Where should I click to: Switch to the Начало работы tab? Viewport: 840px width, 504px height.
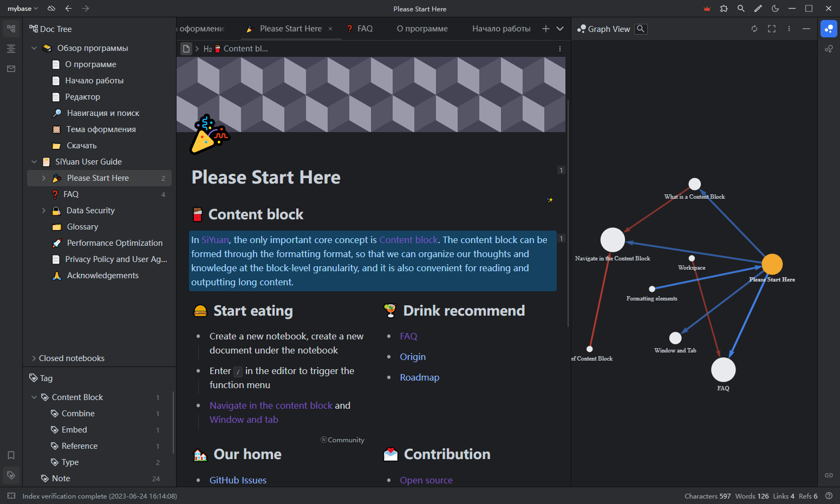[502, 29]
